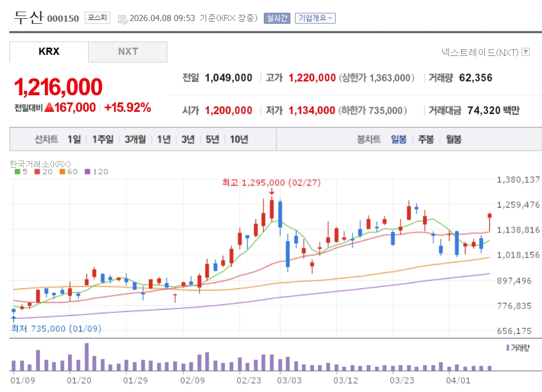The width and height of the screenshot is (542, 392).
Task: Switch to the NXT tab
Action: 128,51
